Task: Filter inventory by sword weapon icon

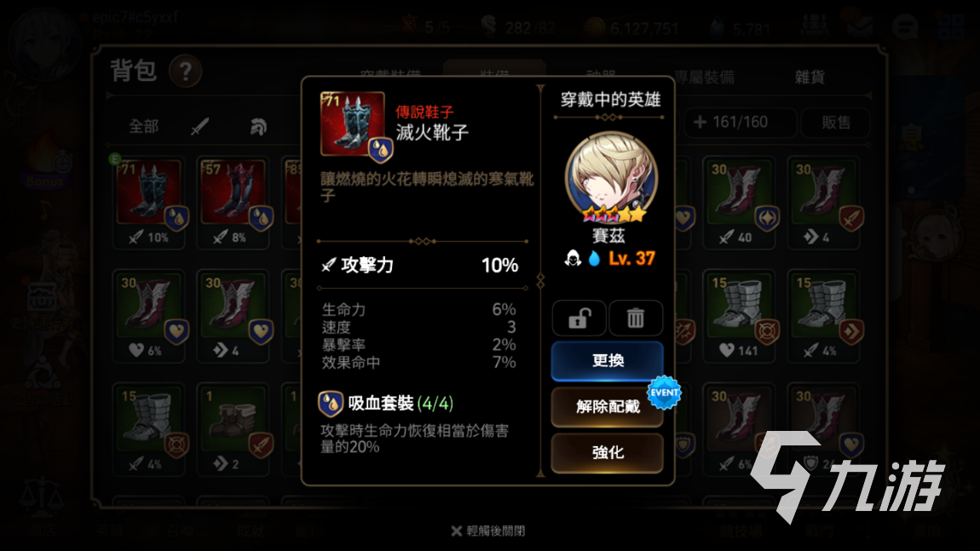Action: pos(199,126)
